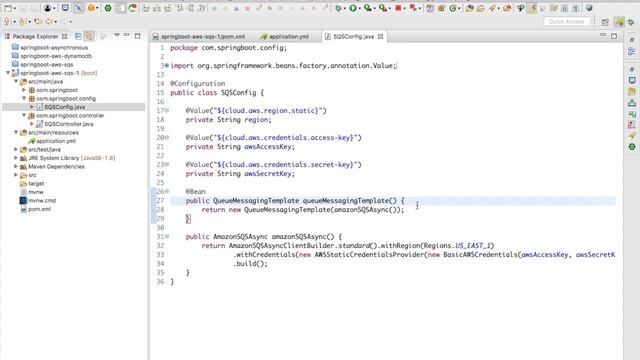Click the globe web browser icon
This screenshot has height=360, width=640.
click(589, 8)
